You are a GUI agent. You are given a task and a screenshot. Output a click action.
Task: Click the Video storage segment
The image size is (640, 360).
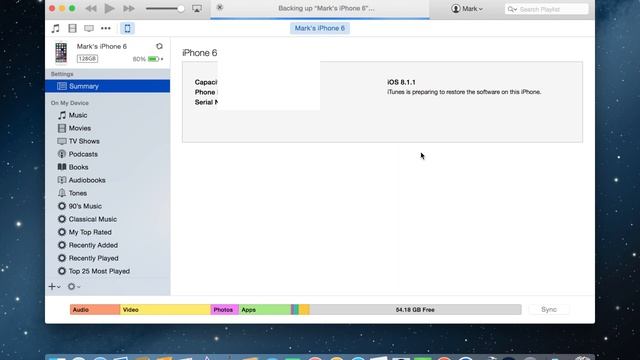(165, 310)
